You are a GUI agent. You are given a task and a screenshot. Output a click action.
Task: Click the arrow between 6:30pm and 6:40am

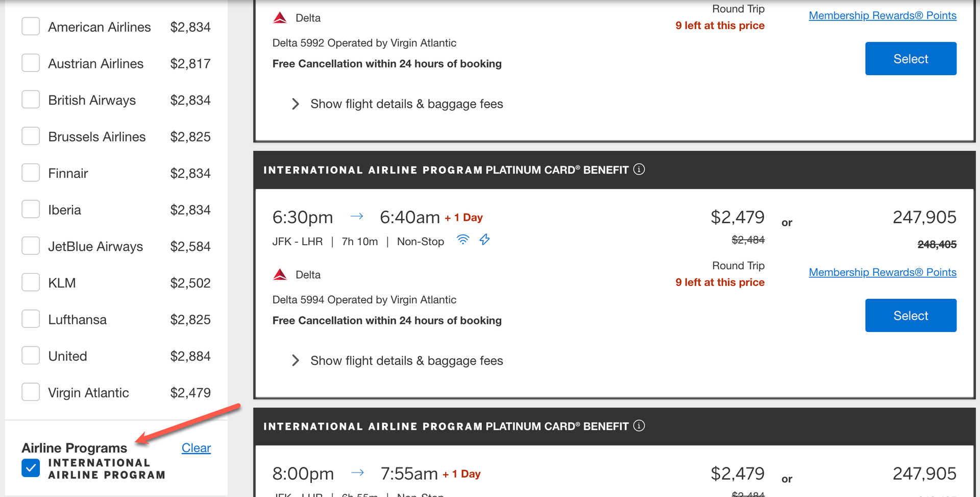tap(357, 216)
